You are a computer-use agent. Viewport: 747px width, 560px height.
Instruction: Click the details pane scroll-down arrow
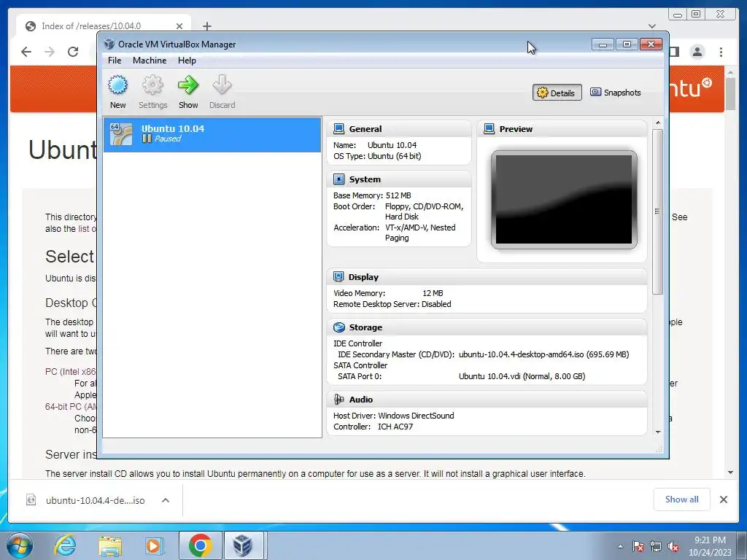click(x=658, y=432)
